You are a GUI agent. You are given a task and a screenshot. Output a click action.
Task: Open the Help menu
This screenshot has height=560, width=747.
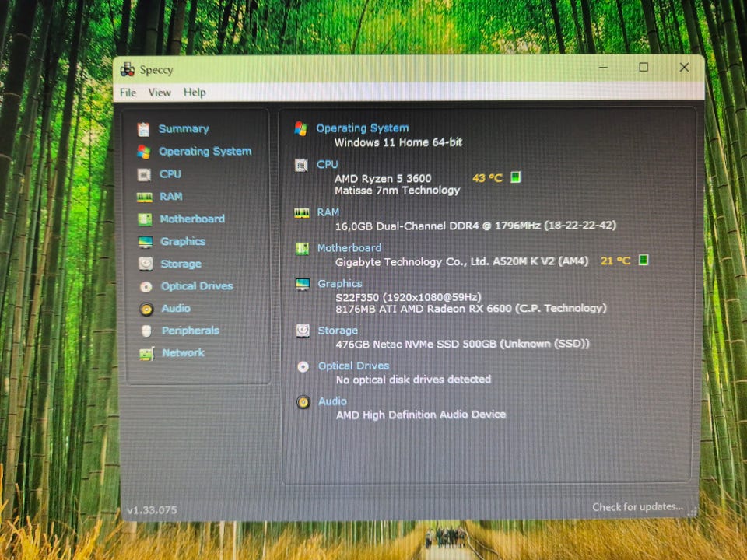[195, 93]
